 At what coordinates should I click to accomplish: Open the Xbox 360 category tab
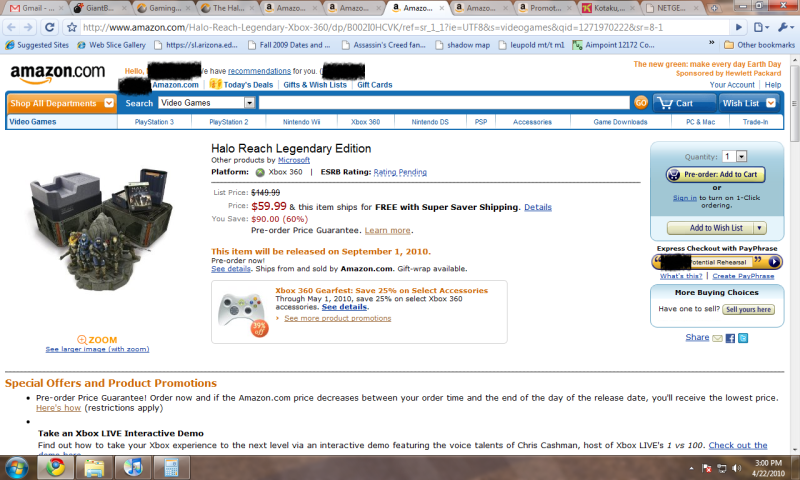pyautogui.click(x=365, y=122)
